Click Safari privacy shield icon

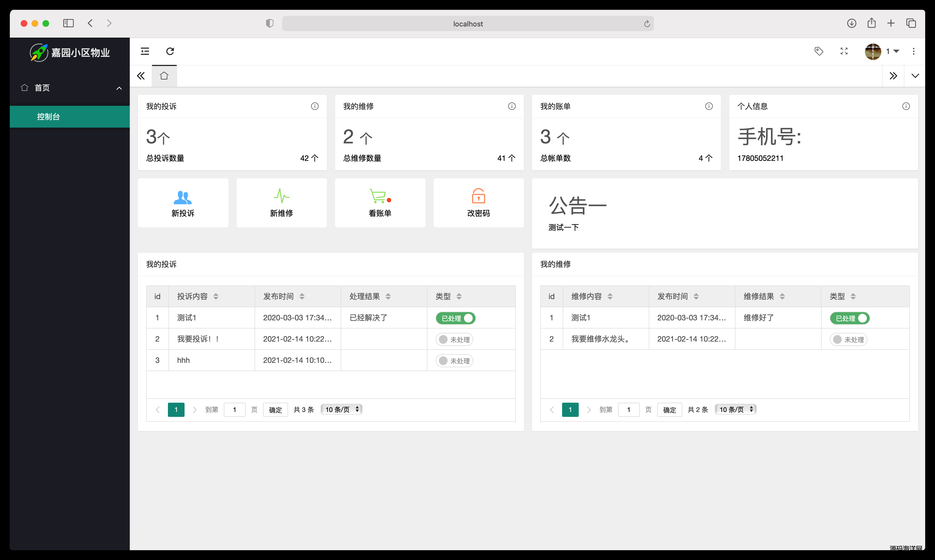coord(269,23)
